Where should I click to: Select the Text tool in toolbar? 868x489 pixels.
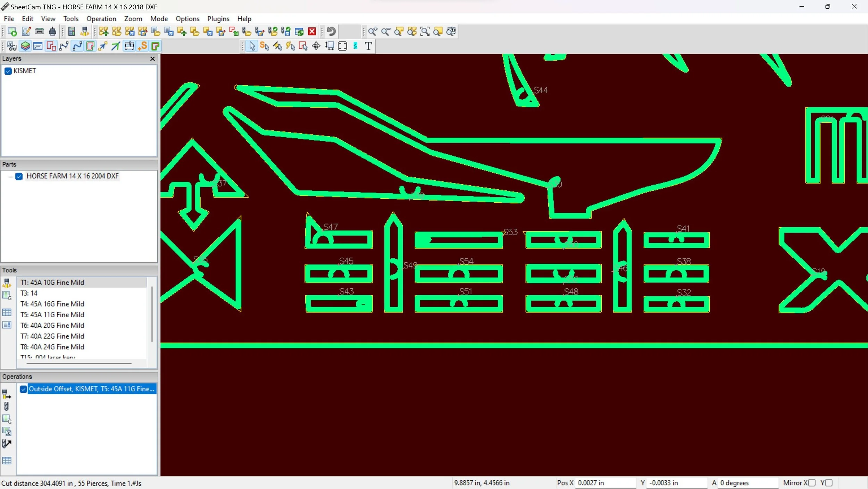pyautogui.click(x=368, y=46)
